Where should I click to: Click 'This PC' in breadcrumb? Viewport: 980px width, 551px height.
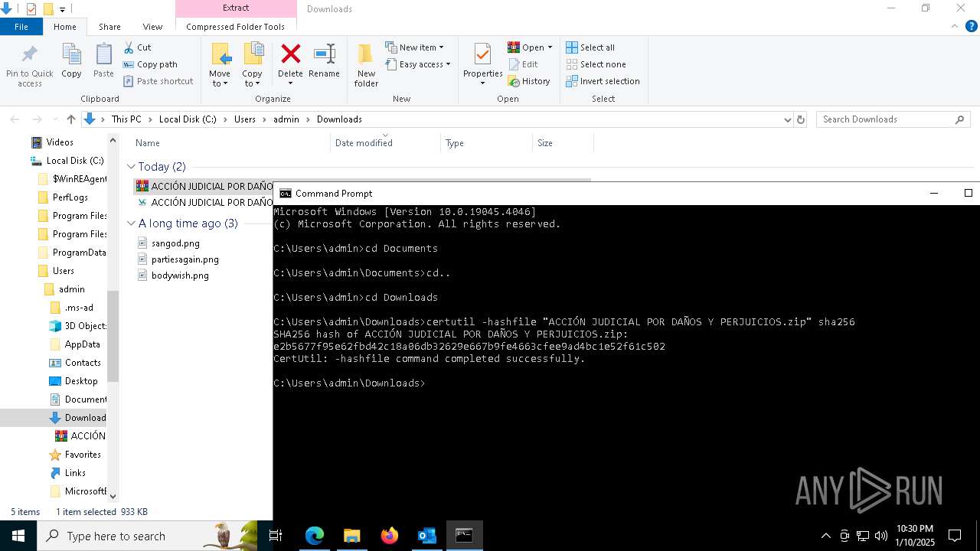(x=126, y=119)
